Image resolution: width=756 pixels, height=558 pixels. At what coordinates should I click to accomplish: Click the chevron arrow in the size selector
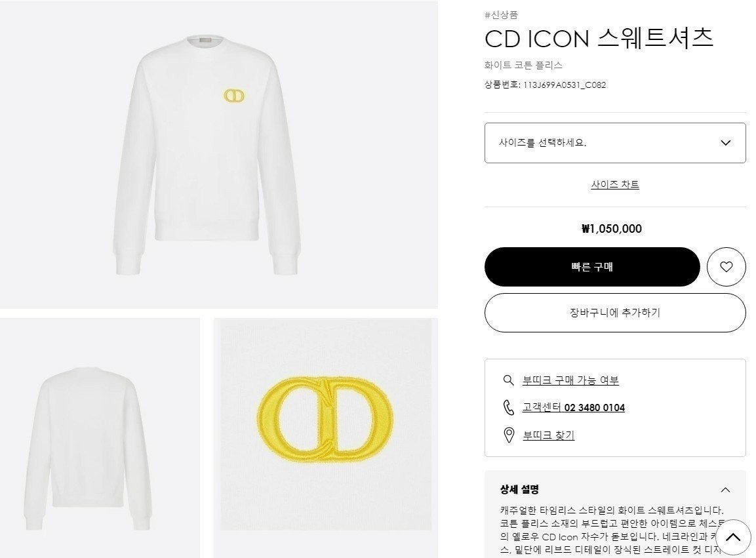coord(725,143)
